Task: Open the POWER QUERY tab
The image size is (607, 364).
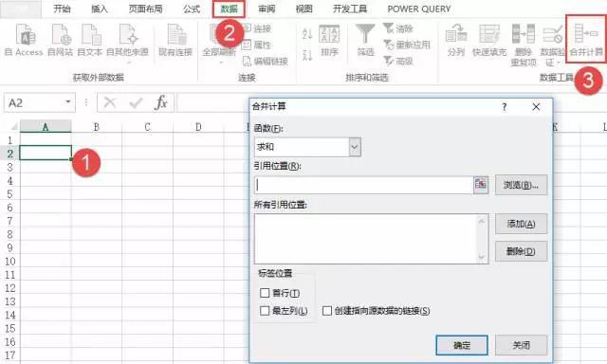Action: (x=419, y=9)
